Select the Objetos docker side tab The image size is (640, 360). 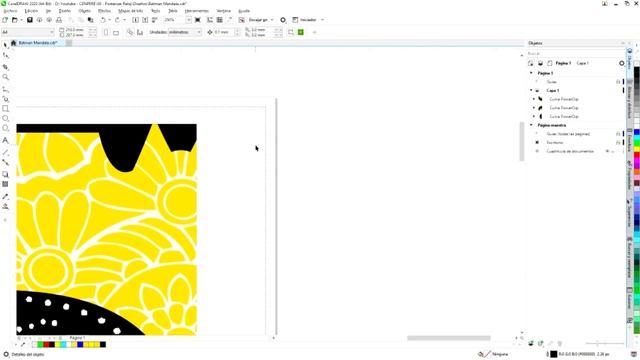tap(630, 59)
